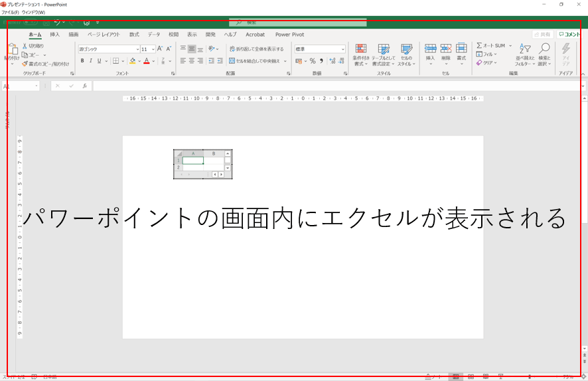588x381 pixels.
Task: Decrease decimal places icon
Action: click(x=341, y=61)
